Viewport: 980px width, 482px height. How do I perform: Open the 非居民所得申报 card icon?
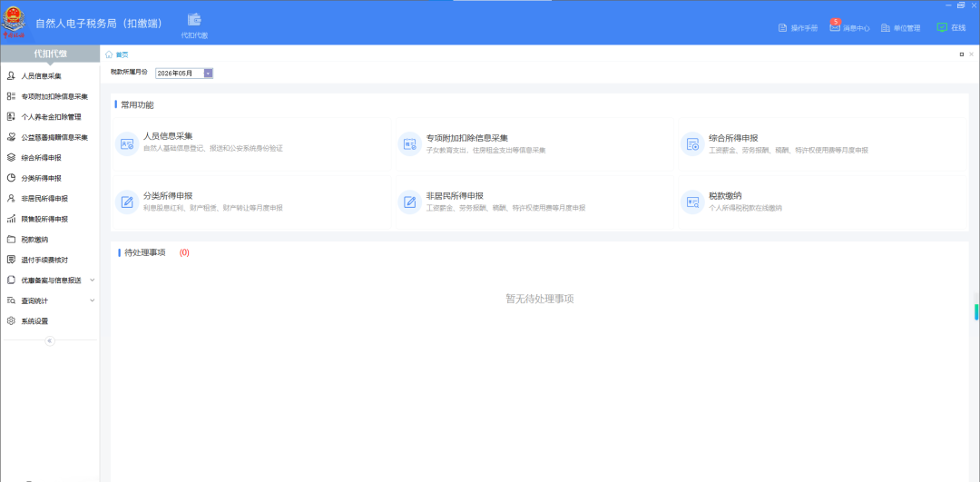click(x=410, y=202)
